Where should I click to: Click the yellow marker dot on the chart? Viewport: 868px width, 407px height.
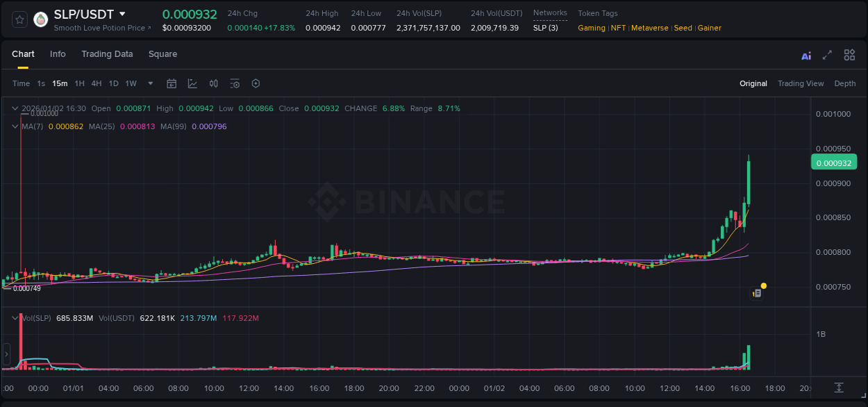click(x=763, y=285)
